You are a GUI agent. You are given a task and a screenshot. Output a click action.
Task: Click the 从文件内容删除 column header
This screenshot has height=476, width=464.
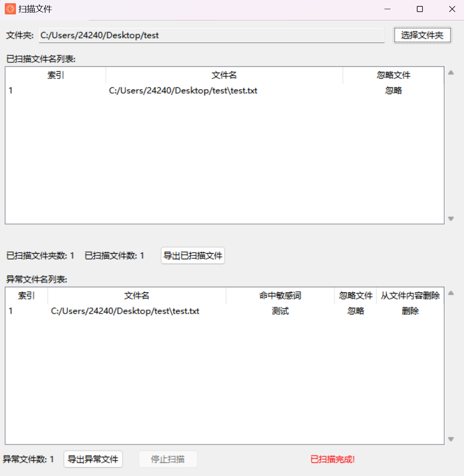pos(410,295)
